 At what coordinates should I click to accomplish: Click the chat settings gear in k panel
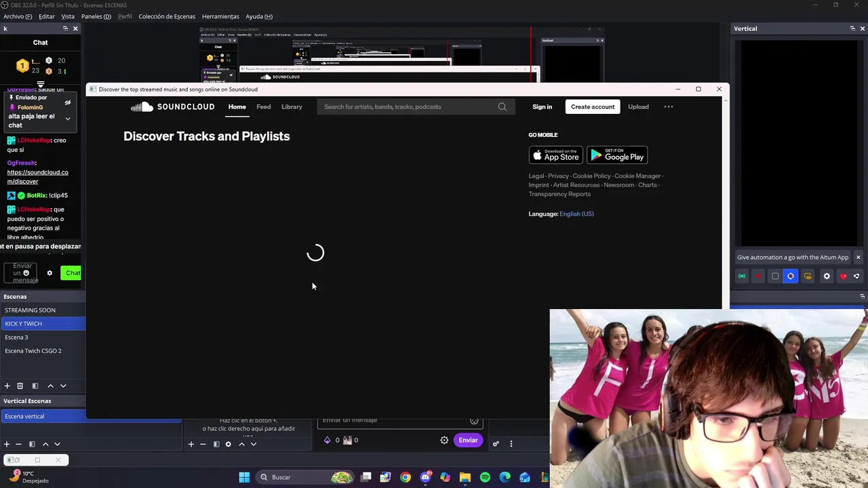coord(50,273)
